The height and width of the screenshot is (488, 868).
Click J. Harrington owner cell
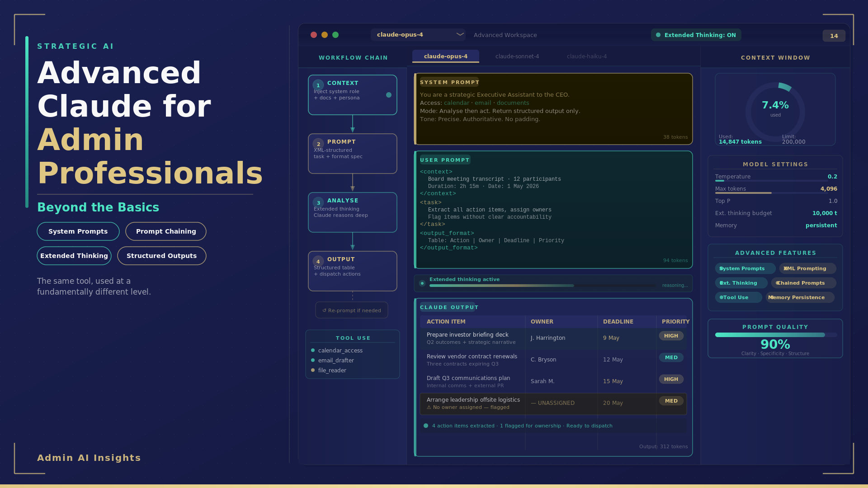(548, 338)
